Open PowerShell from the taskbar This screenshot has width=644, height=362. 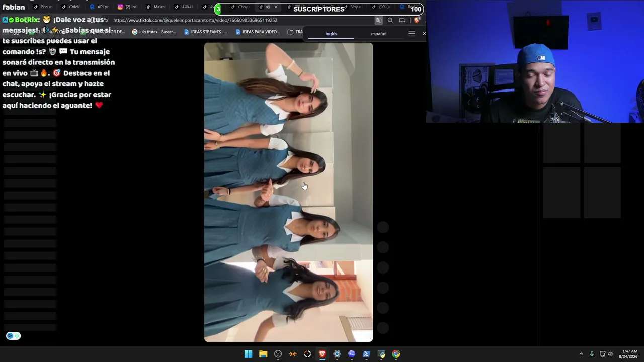(367, 354)
